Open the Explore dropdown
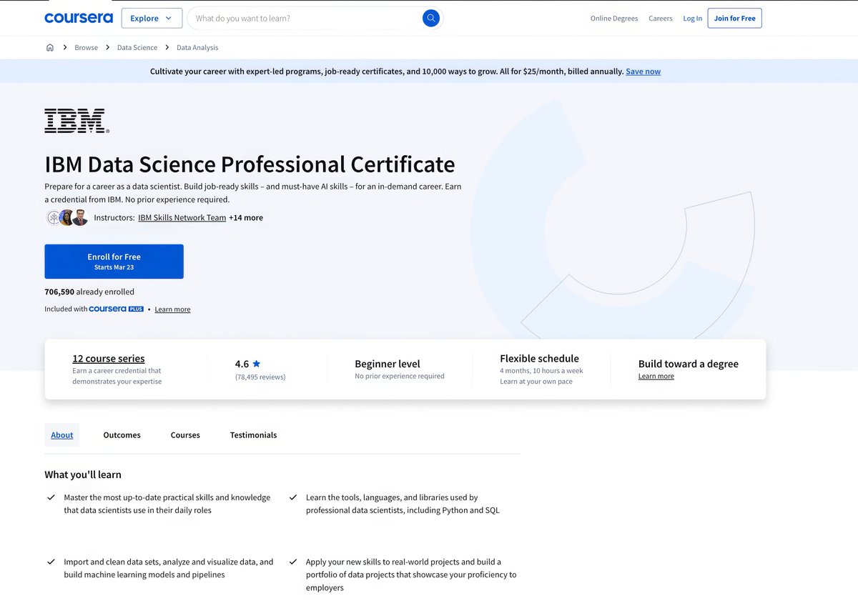Viewport: 858px width, 616px height. (x=152, y=18)
